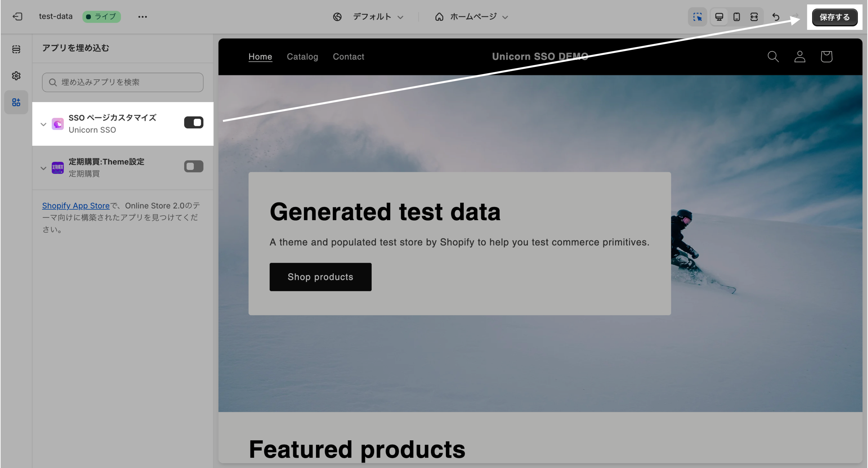Switch to fullscreen width preview icon

(754, 17)
